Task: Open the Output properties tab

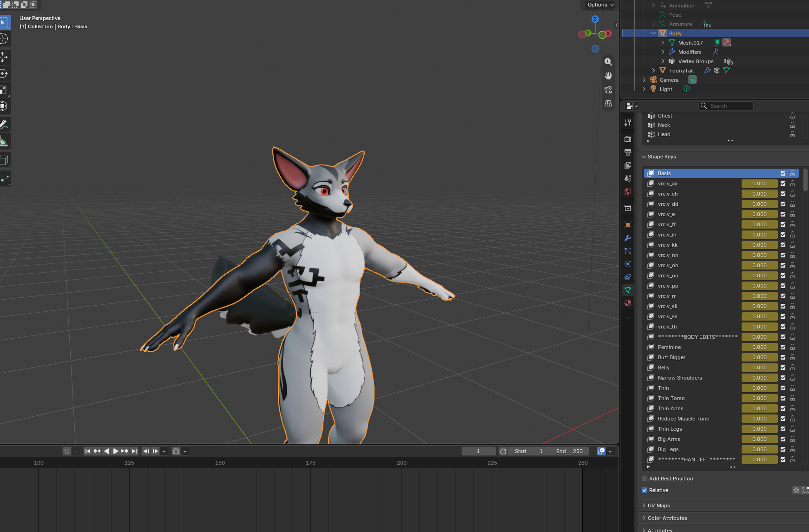Action: [628, 152]
